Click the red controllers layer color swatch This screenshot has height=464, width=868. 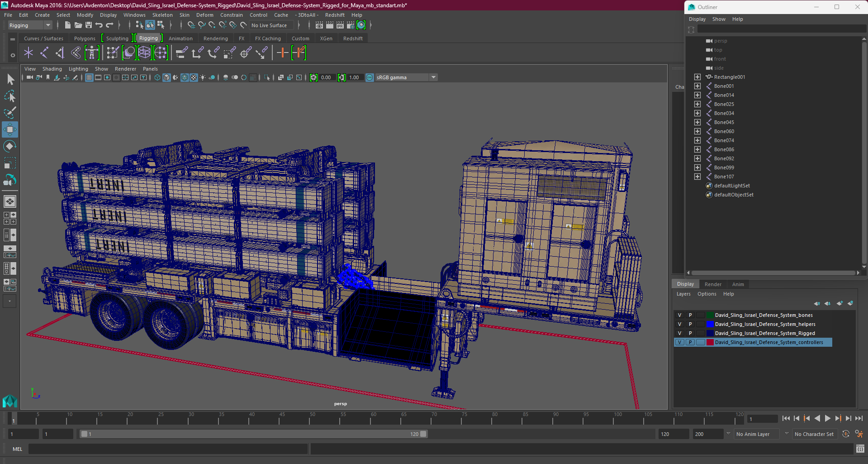[710, 342]
